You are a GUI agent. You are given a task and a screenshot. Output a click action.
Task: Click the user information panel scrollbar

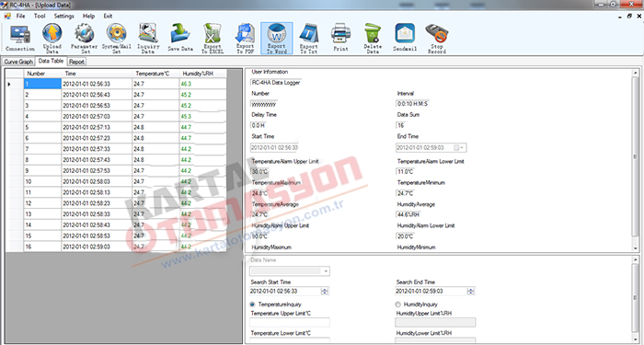coord(636,160)
